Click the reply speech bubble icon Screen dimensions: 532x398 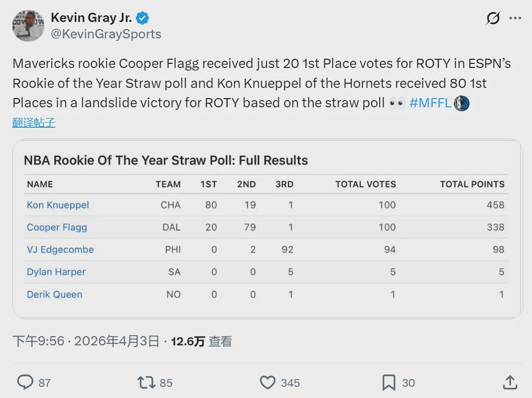[x=26, y=383]
